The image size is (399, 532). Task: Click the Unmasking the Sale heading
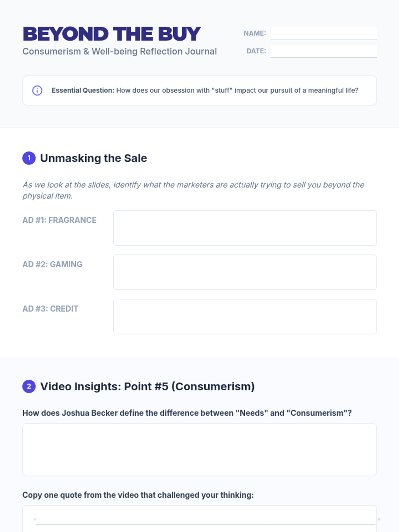[93, 158]
